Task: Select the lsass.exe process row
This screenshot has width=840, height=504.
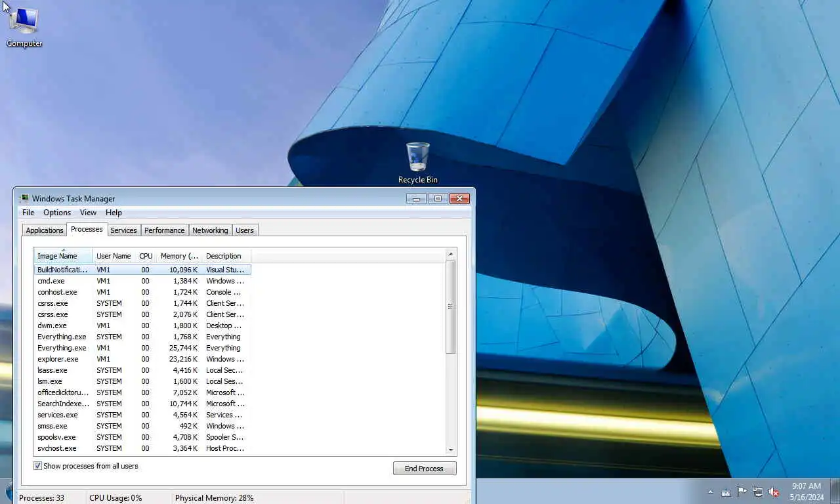Action: (x=142, y=370)
